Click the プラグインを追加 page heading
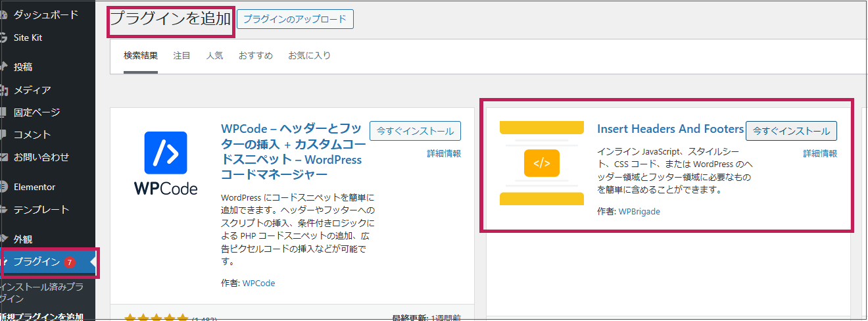 pos(170,19)
